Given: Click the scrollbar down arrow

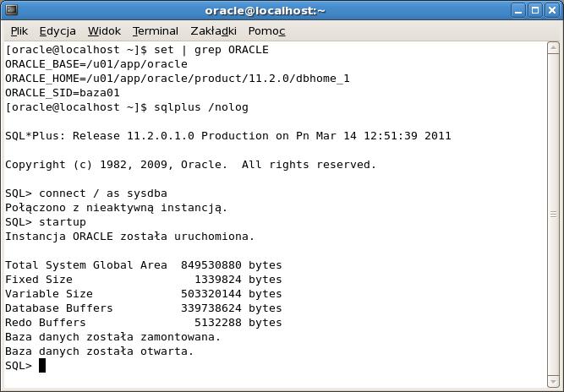Looking at the screenshot, I should [x=553, y=381].
